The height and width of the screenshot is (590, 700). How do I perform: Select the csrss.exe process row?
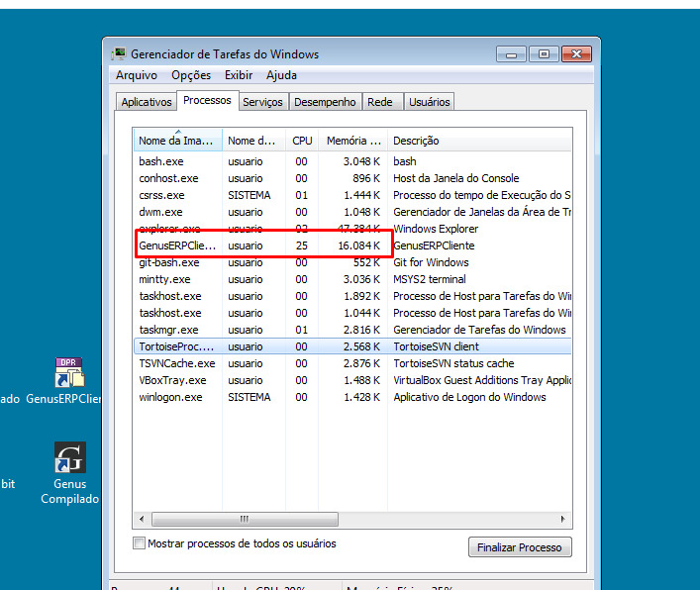pyautogui.click(x=352, y=195)
